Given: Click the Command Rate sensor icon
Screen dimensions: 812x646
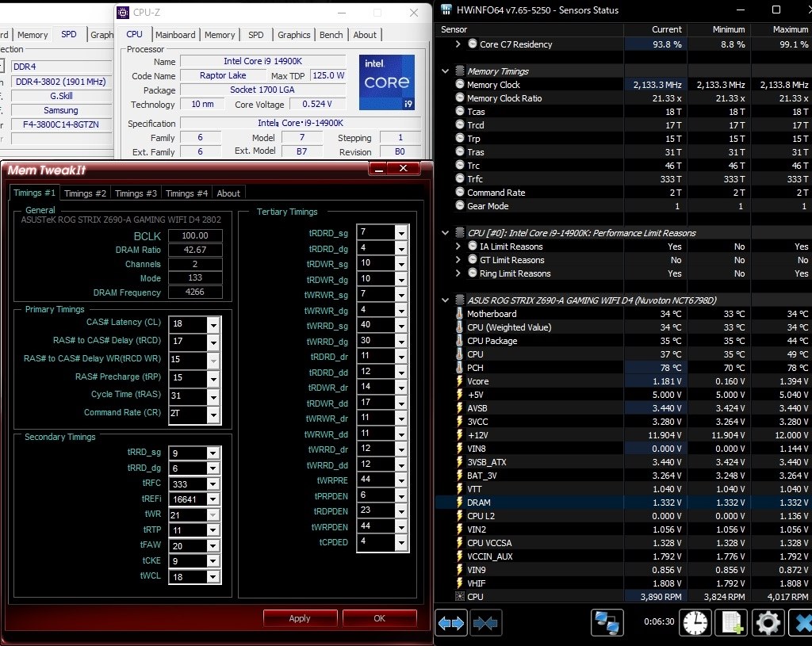Looking at the screenshot, I should click(x=460, y=192).
